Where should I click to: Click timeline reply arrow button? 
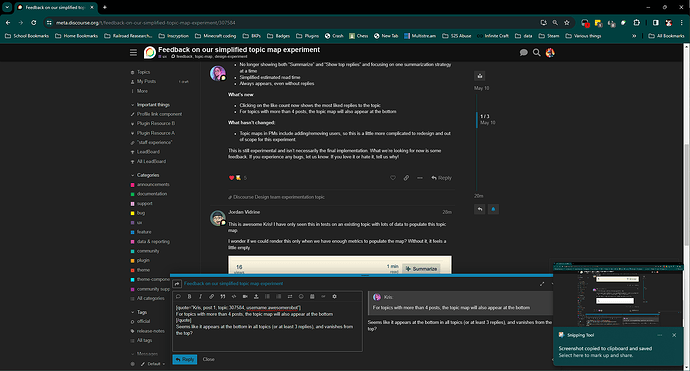pos(480,209)
